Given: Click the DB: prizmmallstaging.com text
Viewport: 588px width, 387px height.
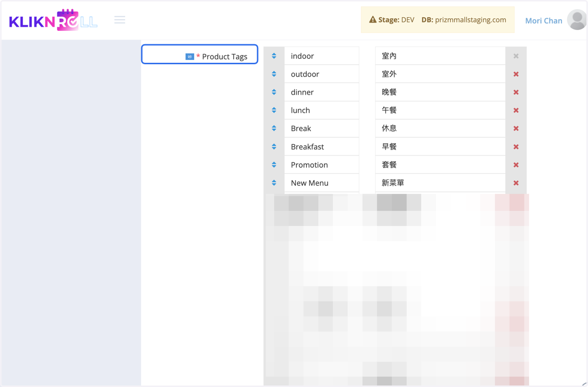Looking at the screenshot, I should [x=464, y=20].
